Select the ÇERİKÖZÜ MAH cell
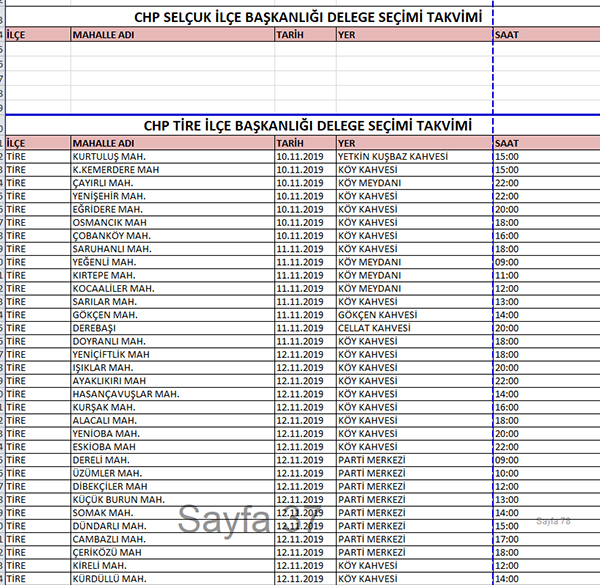This screenshot has width=600, height=585. 173,552
